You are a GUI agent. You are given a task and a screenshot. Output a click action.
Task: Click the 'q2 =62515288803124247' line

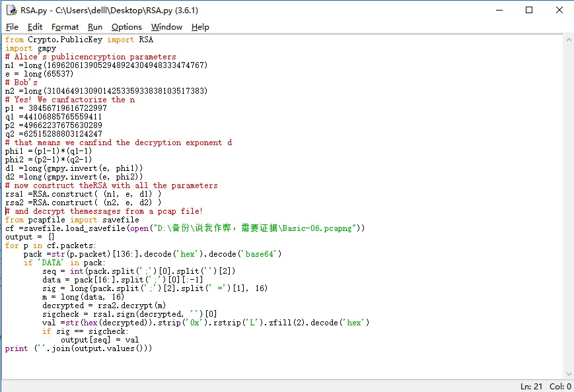tap(54, 134)
